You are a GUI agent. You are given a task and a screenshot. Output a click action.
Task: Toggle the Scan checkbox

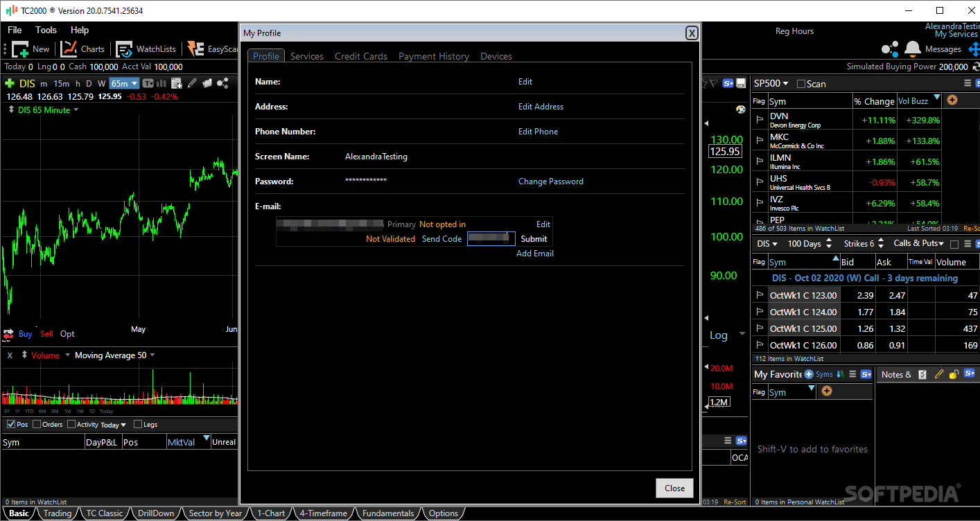(x=801, y=84)
